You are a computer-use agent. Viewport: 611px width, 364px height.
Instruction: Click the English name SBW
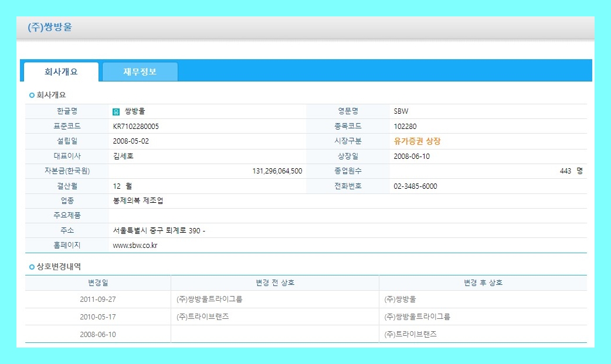[x=401, y=111]
